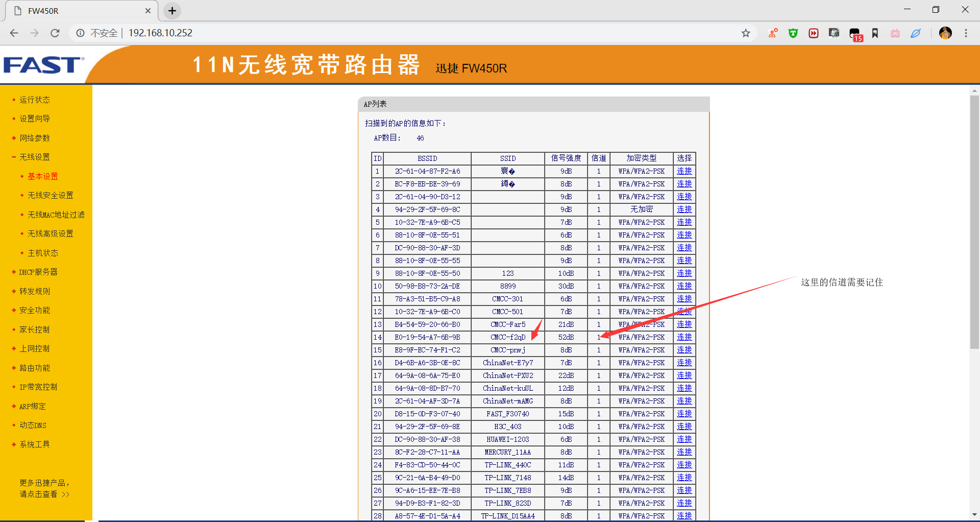This screenshot has width=980, height=522.
Task: Open the Tampermonkey extension
Action: point(793,33)
